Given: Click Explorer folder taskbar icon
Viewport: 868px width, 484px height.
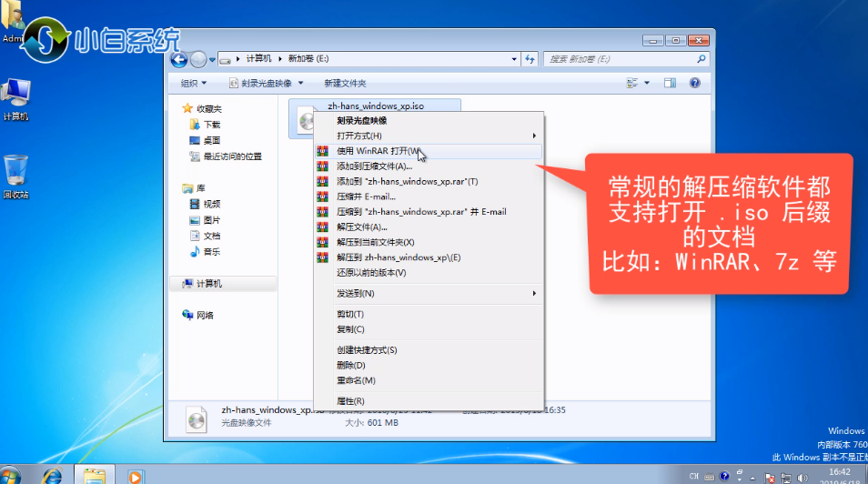Looking at the screenshot, I should tap(94, 475).
